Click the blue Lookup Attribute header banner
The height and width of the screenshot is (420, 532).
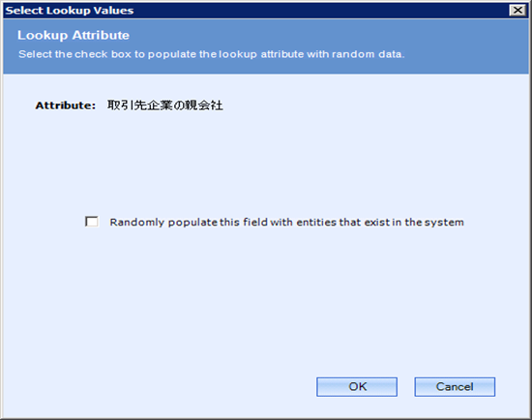(266, 46)
